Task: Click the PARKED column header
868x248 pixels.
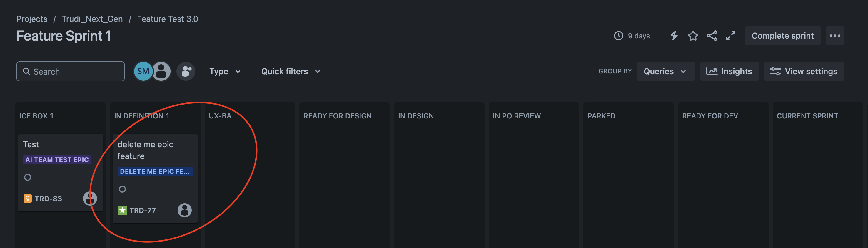Action: pyautogui.click(x=601, y=116)
